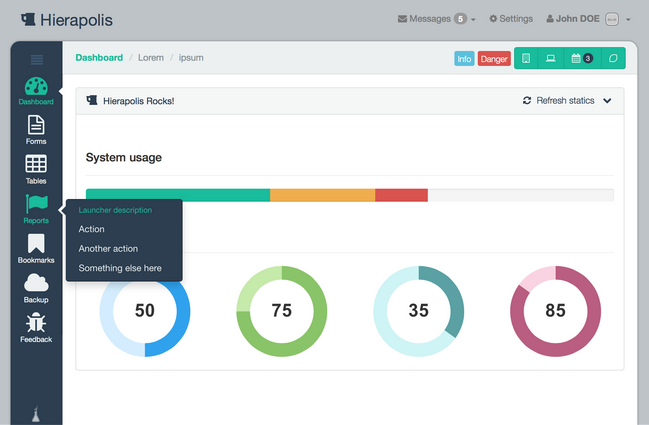Select the Bookmarks sidebar icon

click(x=36, y=243)
